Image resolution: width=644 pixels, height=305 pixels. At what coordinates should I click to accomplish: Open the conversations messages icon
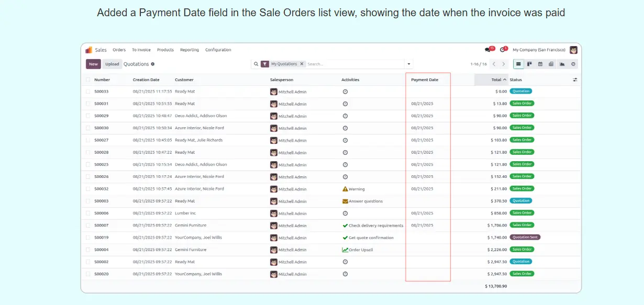point(488,50)
